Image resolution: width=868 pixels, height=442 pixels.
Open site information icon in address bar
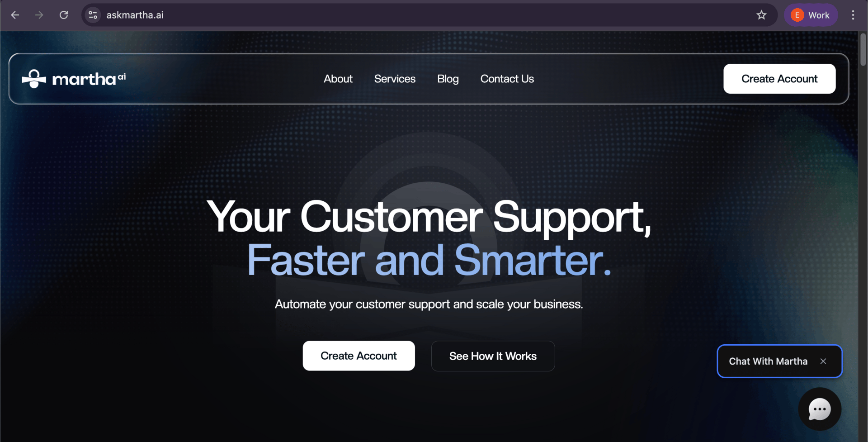point(93,15)
